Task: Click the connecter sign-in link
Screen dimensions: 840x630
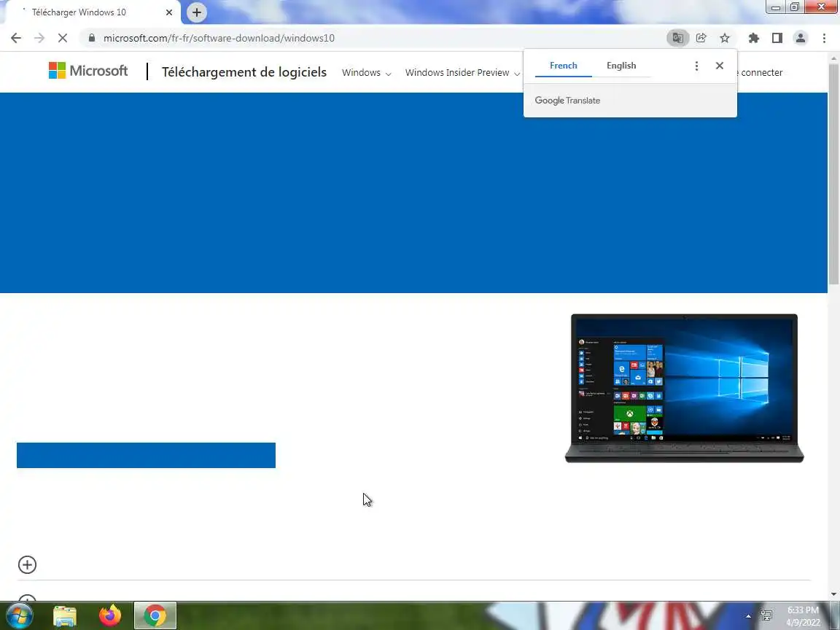Action: [761, 73]
